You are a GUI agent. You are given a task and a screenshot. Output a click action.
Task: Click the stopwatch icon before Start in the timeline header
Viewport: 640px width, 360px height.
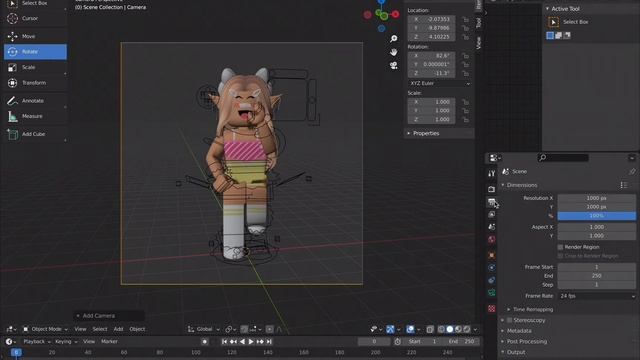click(398, 342)
